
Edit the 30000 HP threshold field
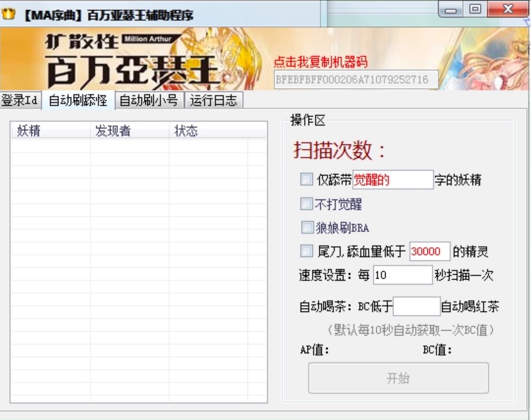430,251
